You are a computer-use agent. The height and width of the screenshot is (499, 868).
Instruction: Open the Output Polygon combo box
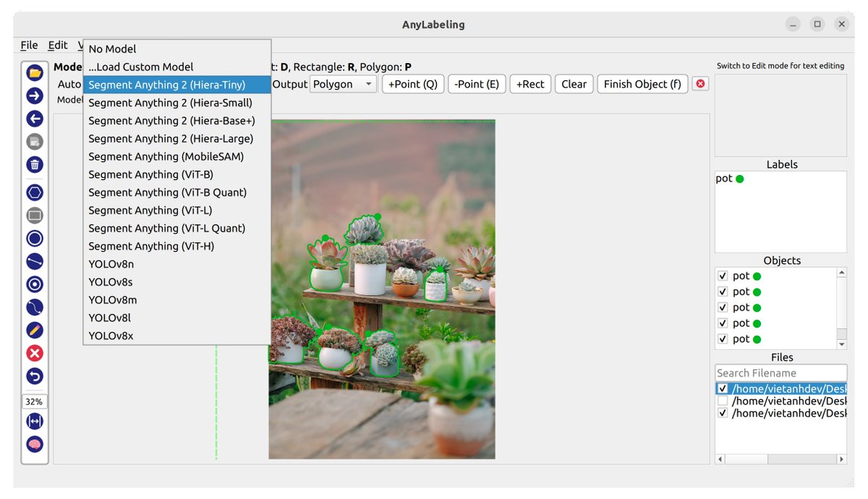344,84
